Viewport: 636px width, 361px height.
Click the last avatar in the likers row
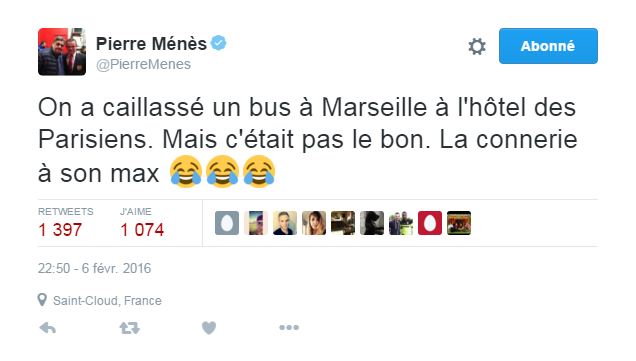(x=459, y=223)
